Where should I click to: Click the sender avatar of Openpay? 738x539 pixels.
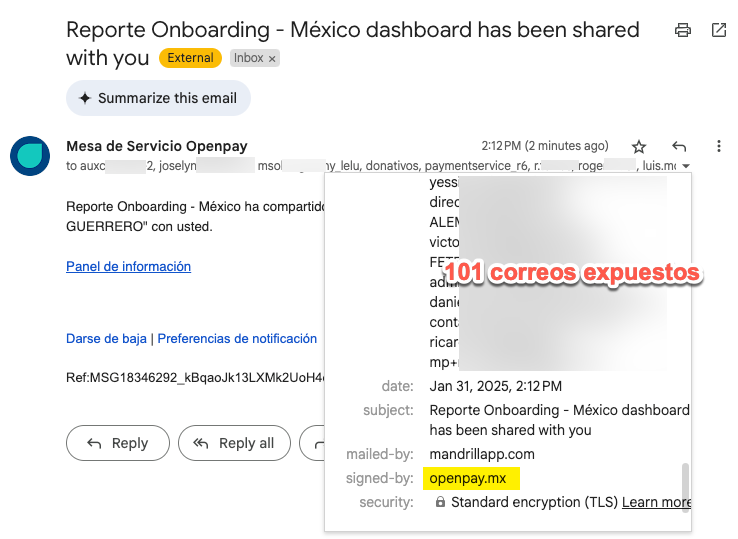[x=30, y=156]
